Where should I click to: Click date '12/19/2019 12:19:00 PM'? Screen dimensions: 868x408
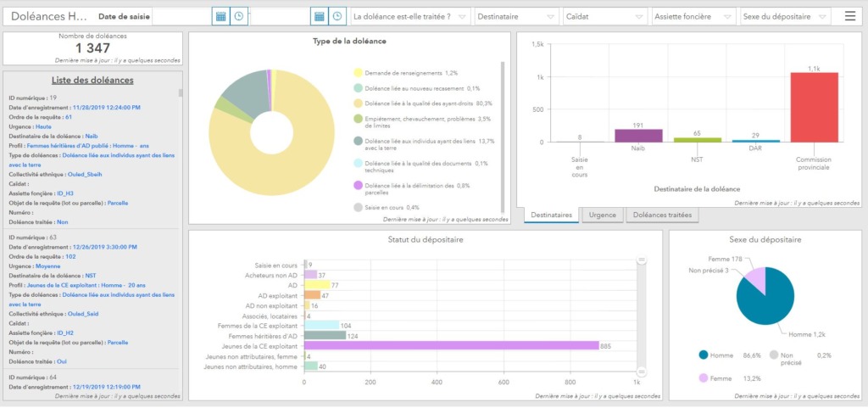pos(106,387)
